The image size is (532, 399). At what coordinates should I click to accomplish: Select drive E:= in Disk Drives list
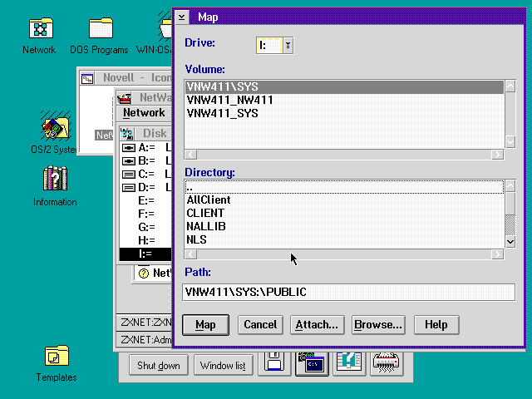[x=146, y=201]
